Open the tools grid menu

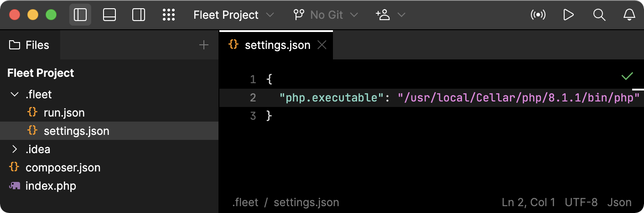(x=169, y=15)
